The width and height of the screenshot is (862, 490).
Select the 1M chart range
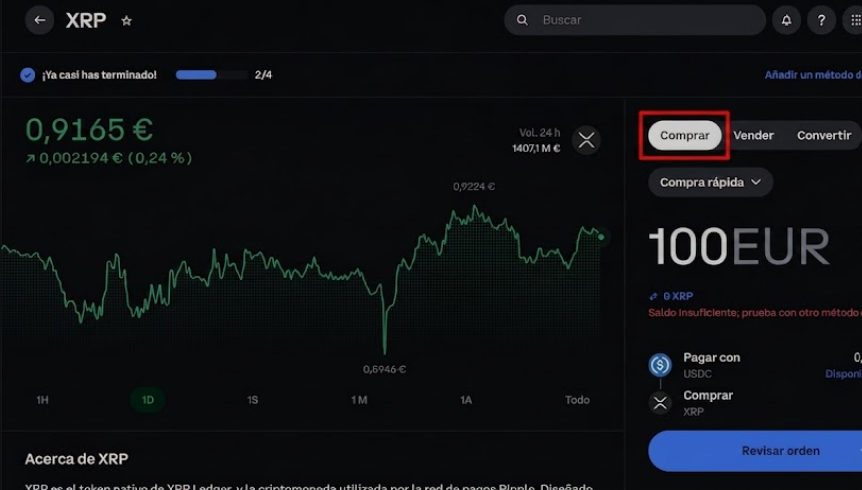[x=359, y=400]
